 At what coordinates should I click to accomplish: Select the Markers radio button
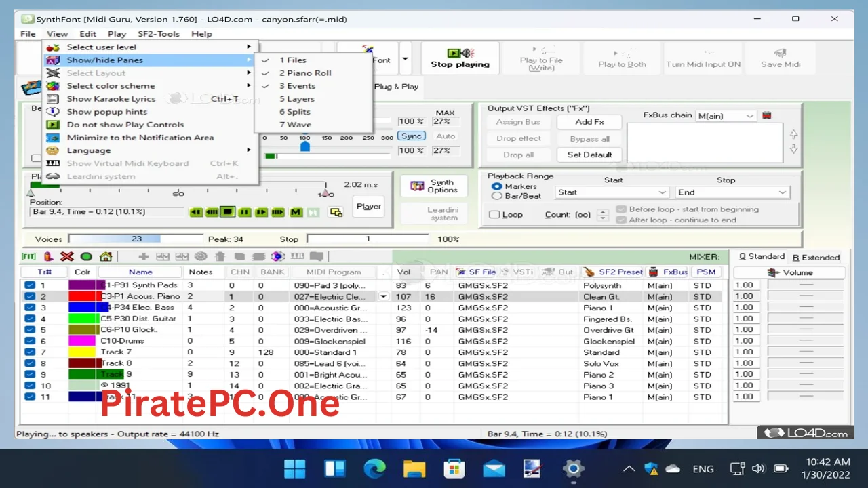point(496,186)
